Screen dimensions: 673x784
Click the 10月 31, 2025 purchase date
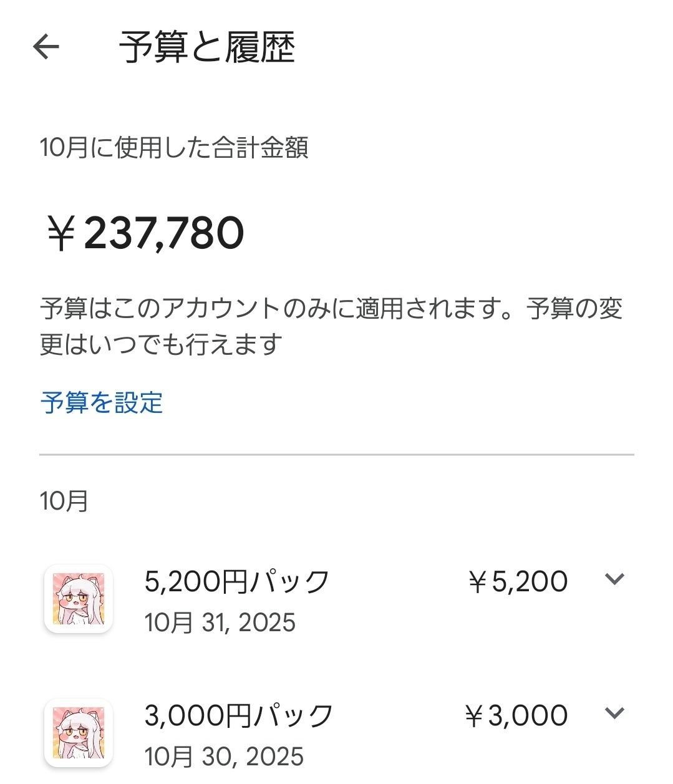click(x=220, y=622)
